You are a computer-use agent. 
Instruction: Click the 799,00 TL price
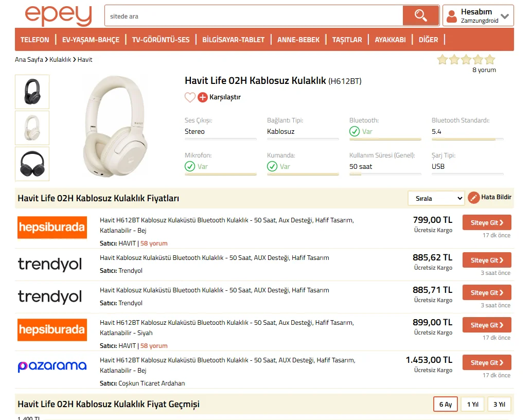[432, 220]
